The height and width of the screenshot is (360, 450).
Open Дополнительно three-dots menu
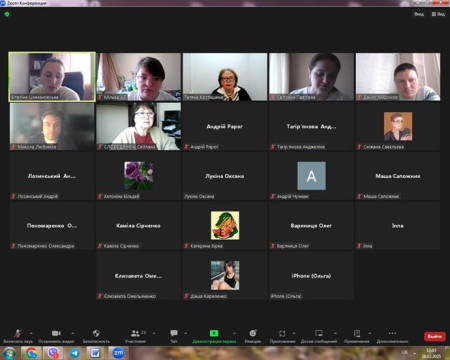point(392,336)
